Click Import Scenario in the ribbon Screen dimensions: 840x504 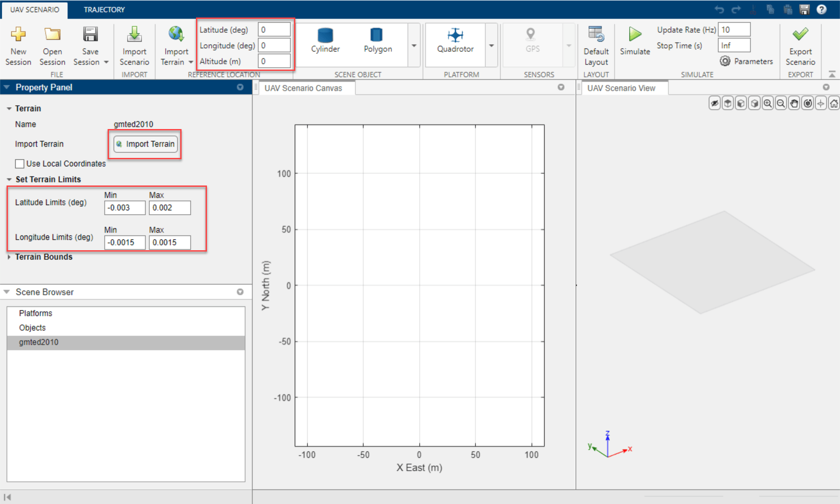(x=134, y=45)
